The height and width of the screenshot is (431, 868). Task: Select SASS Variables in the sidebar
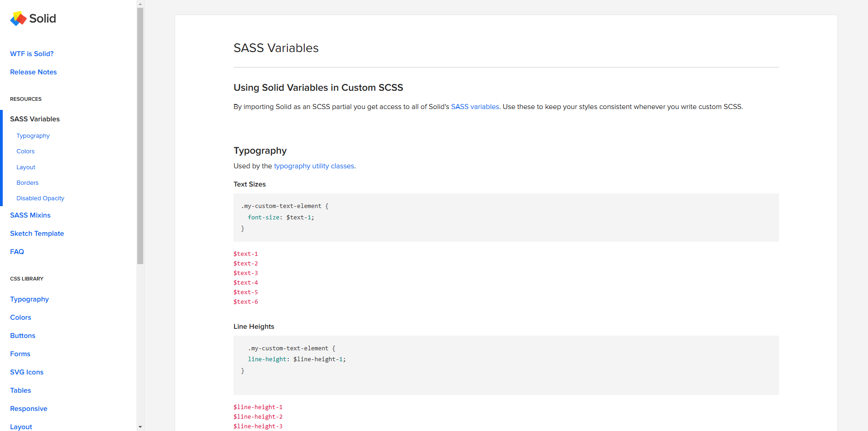coord(35,119)
